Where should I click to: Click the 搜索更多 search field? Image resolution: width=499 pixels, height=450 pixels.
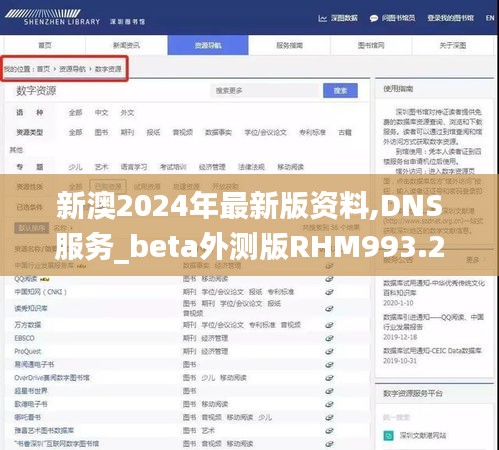coord(266,90)
